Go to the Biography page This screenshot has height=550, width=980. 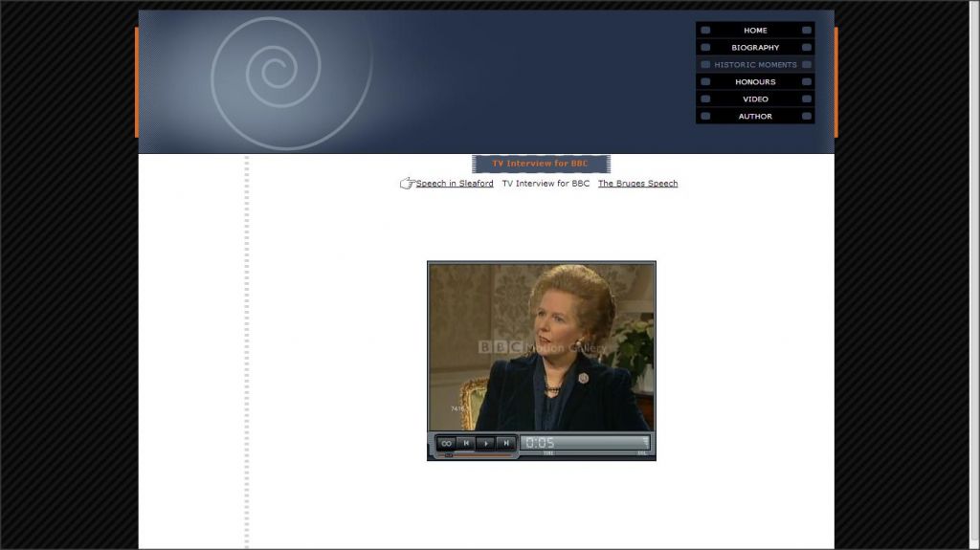coord(755,48)
